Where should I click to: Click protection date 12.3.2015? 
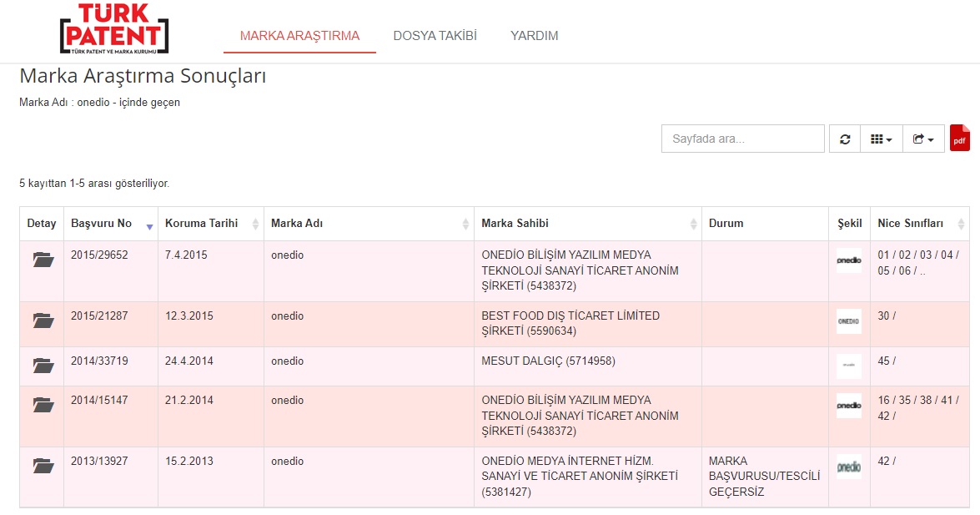click(188, 316)
